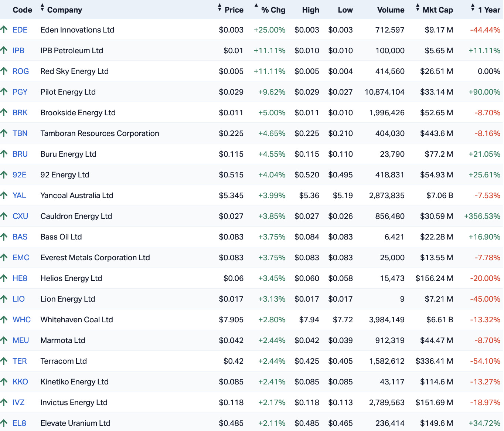Screen dimensions: 504x431
Task: Sort table by Company column
Action: click(61, 10)
